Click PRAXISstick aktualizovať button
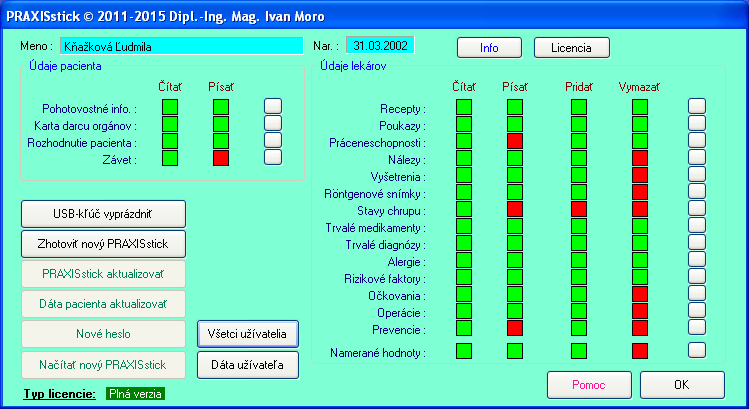Image resolution: width=749 pixels, height=409 pixels. click(x=103, y=274)
